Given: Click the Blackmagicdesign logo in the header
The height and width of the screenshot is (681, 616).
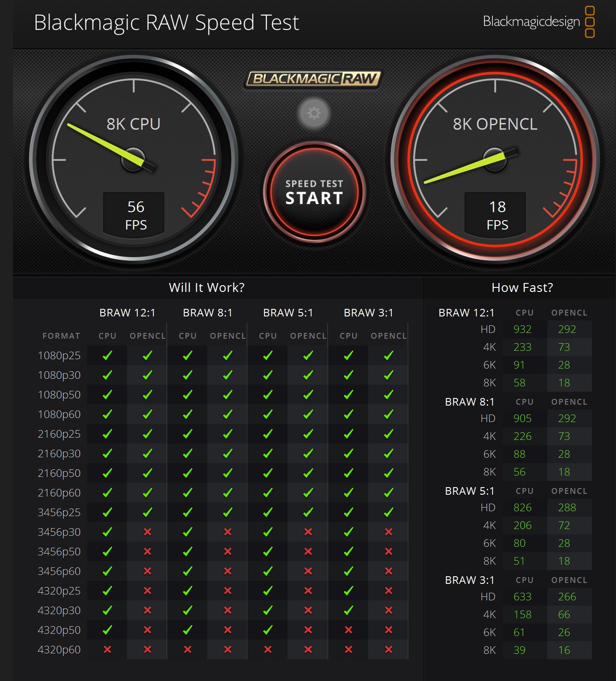Looking at the screenshot, I should [538, 21].
